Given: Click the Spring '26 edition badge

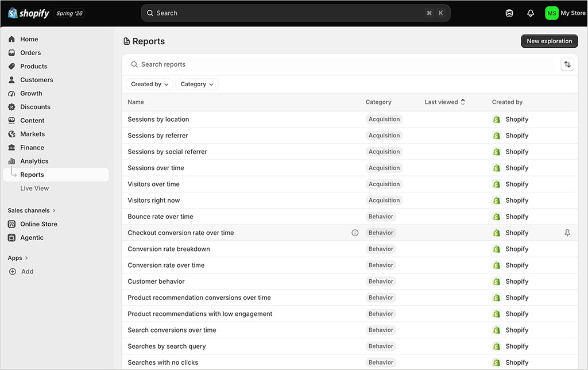Looking at the screenshot, I should [x=69, y=13].
